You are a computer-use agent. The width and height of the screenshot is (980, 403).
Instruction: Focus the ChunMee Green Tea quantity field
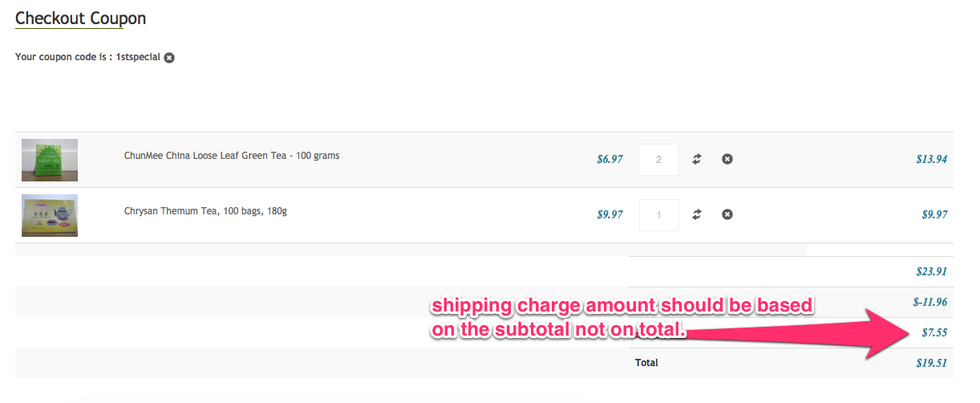pos(658,160)
